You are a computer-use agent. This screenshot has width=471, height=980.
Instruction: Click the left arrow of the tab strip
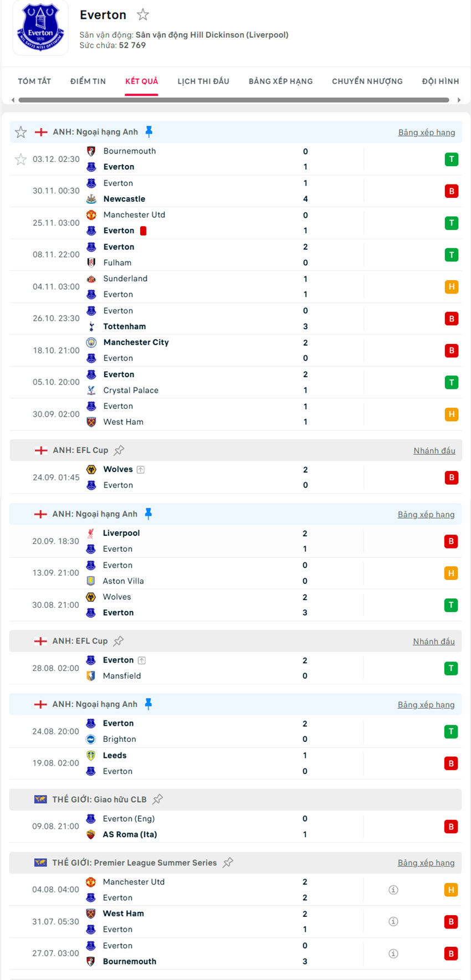point(12,100)
